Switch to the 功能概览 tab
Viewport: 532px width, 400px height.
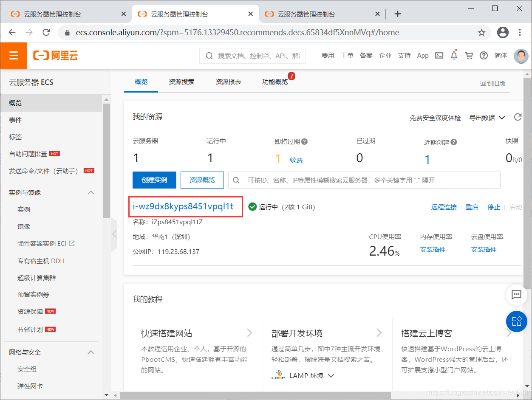pos(275,82)
